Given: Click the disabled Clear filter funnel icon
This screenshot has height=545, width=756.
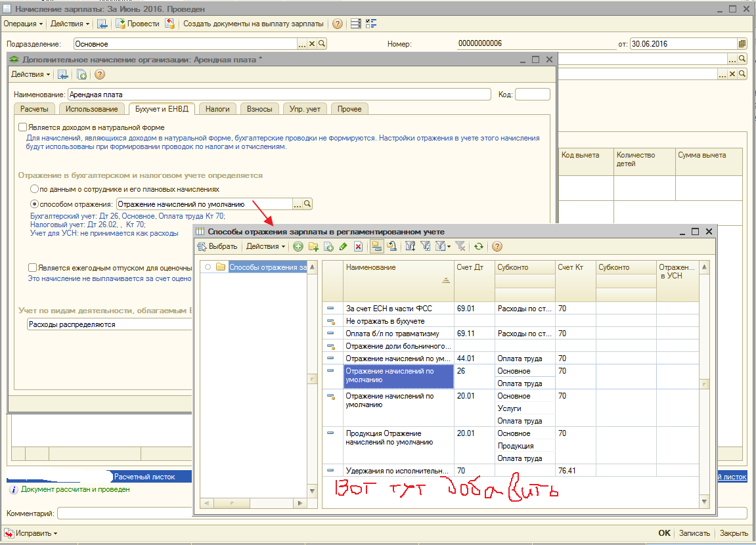Looking at the screenshot, I should click(460, 247).
